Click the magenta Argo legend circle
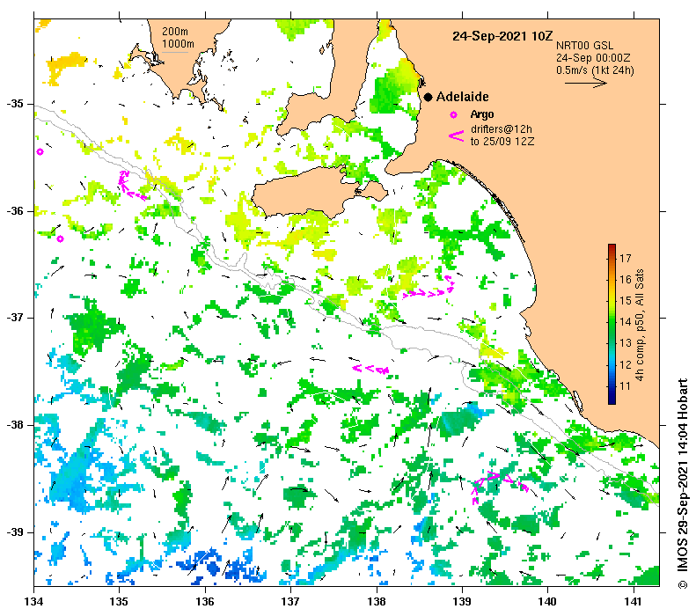The width and height of the screenshot is (696, 616). tap(453, 115)
